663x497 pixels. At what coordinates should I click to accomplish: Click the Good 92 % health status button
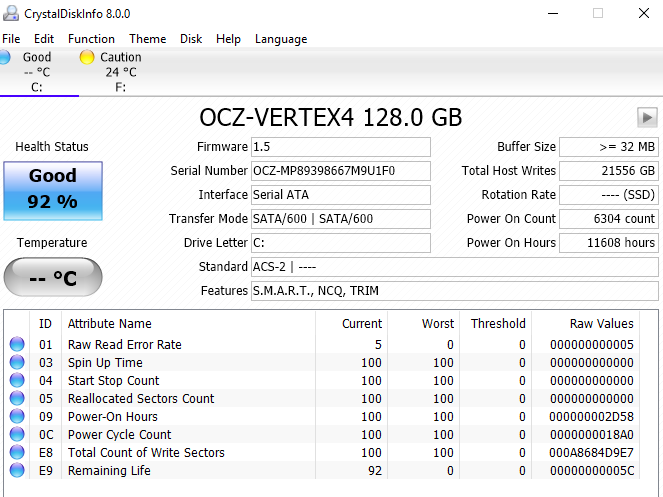pos(53,191)
